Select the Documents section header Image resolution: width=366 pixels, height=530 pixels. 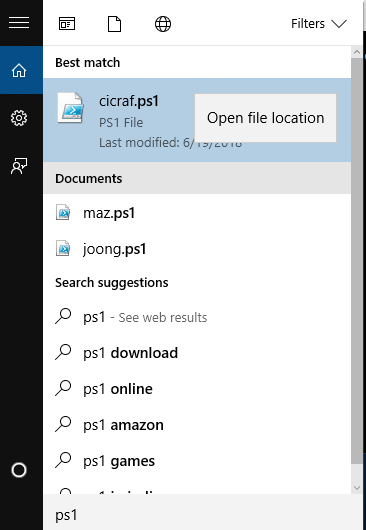[197, 178]
